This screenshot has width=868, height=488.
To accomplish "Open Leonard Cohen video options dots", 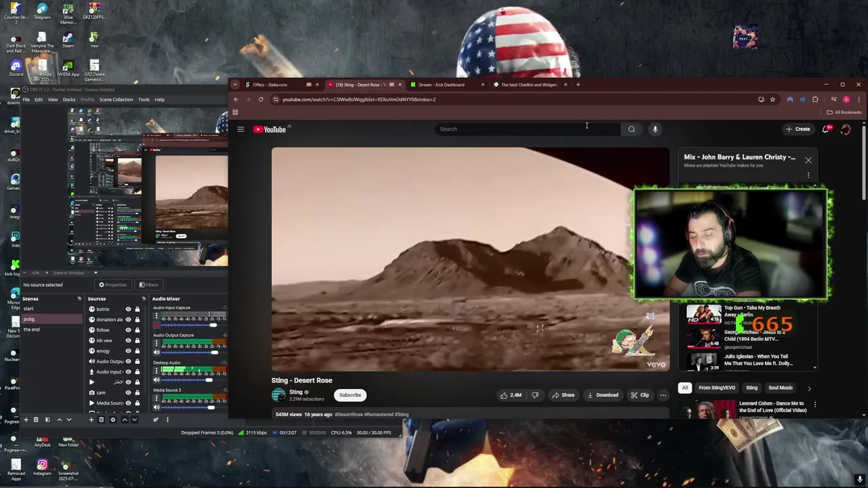I will point(815,405).
